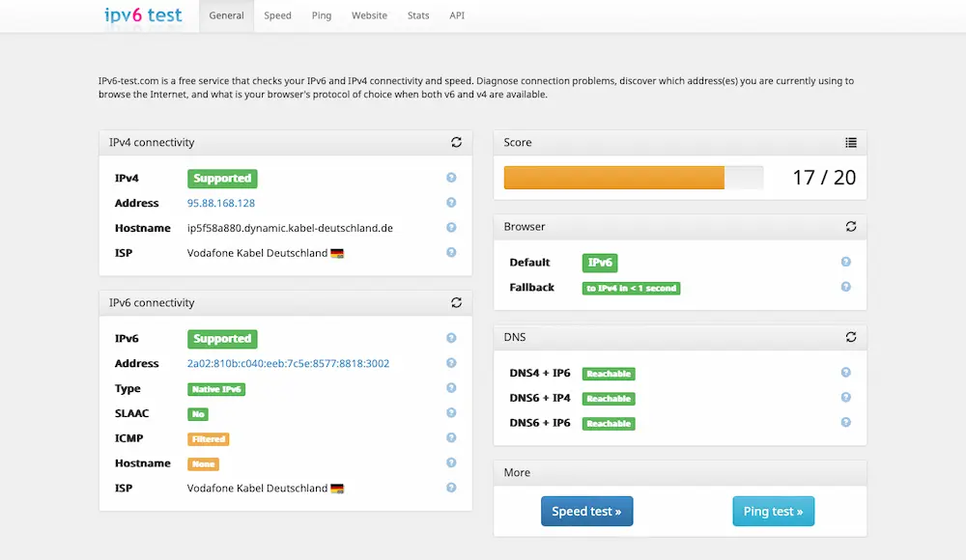Select the API tab
Viewport: 966px width, 560px height.
(x=457, y=16)
